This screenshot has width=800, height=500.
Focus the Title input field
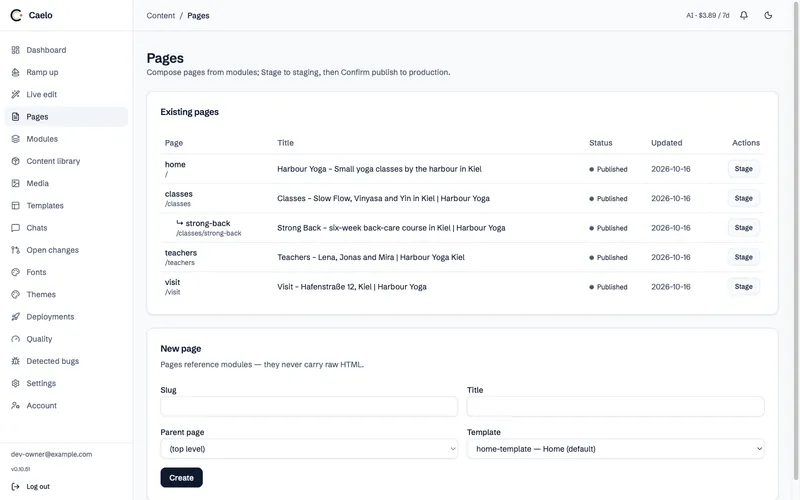[615, 407]
